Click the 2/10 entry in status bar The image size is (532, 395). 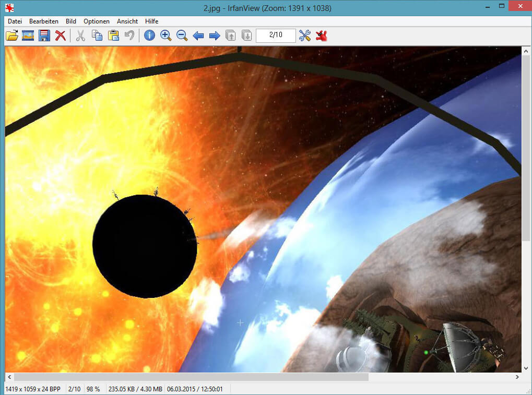tap(74, 389)
